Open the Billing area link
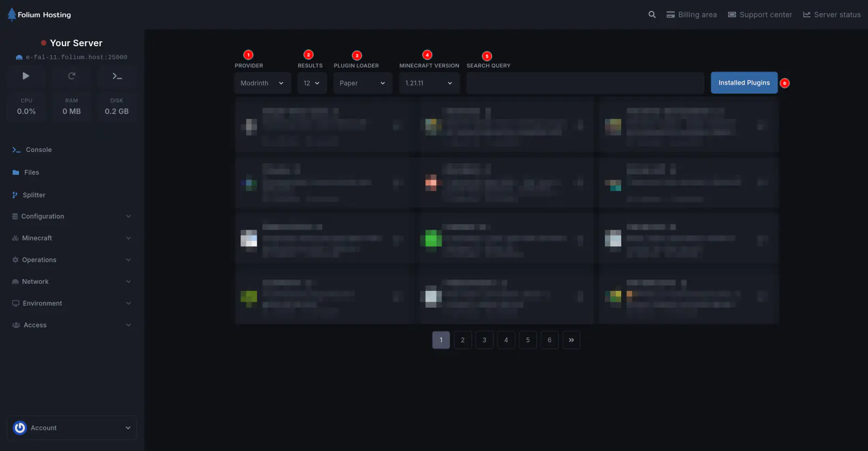Viewport: 868px width, 451px height. (x=692, y=15)
